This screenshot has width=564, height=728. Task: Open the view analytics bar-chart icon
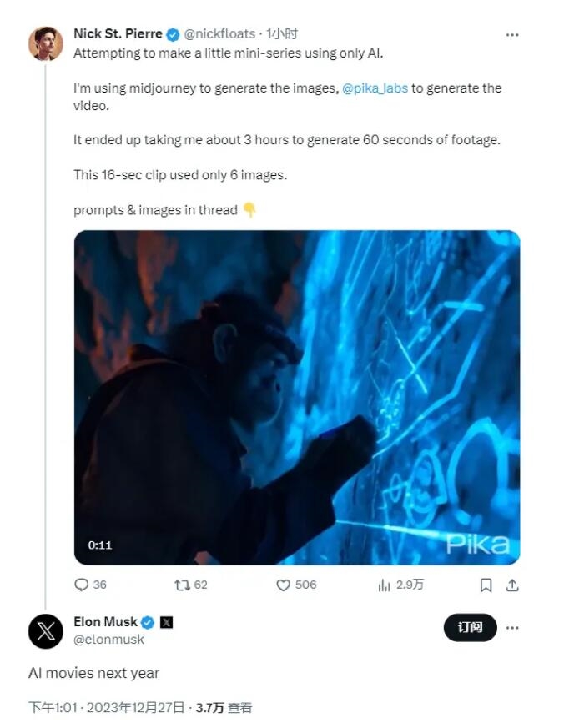click(384, 585)
